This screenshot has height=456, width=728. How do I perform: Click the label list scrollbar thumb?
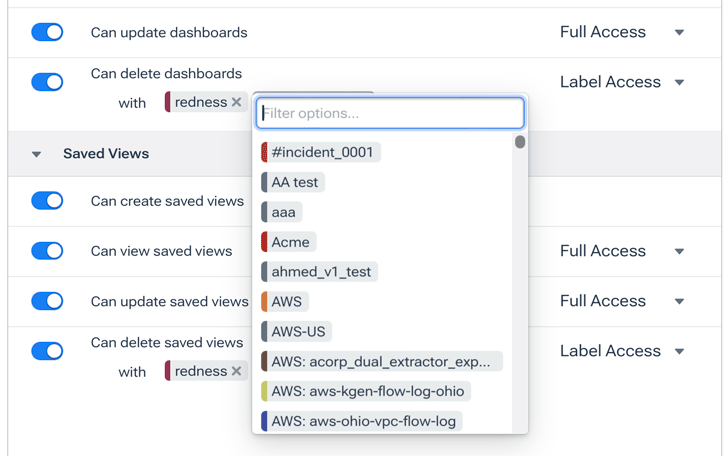[x=520, y=142]
